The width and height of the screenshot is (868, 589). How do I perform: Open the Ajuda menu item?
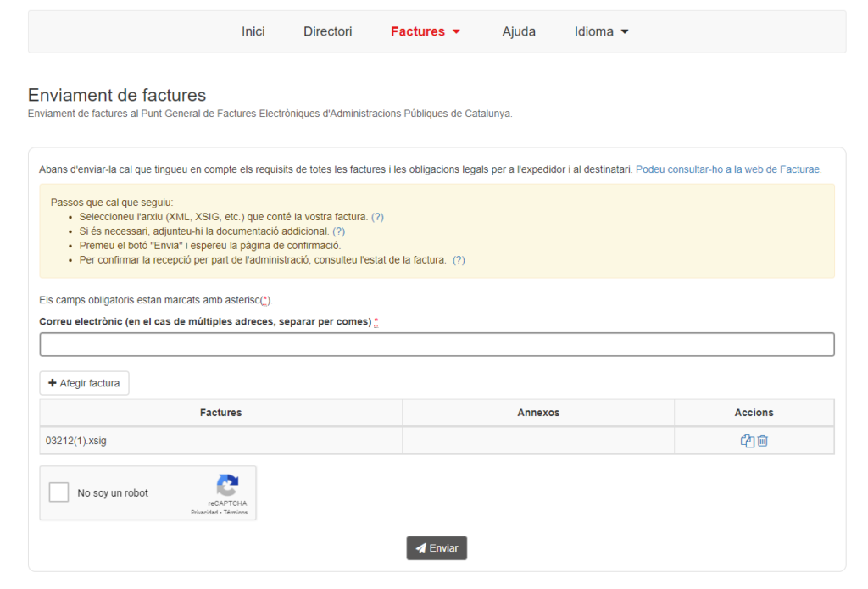(x=519, y=31)
